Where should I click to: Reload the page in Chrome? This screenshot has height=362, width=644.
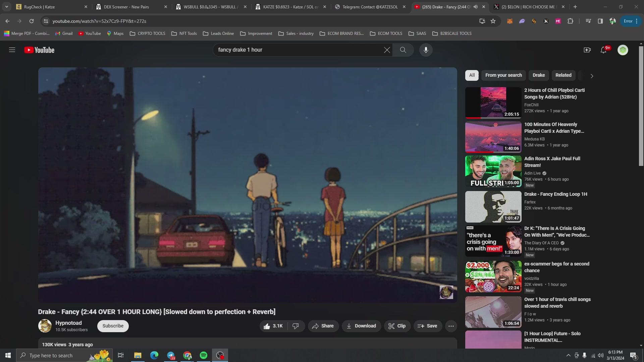pyautogui.click(x=32, y=21)
